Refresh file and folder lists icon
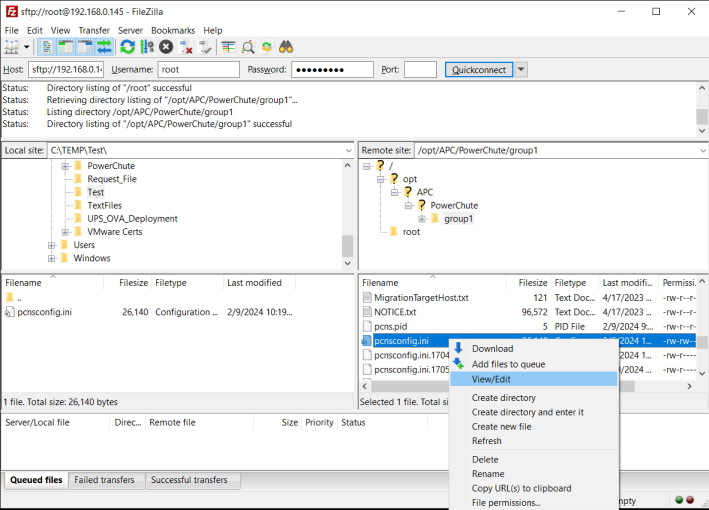The width and height of the screenshot is (709, 510). tap(128, 47)
